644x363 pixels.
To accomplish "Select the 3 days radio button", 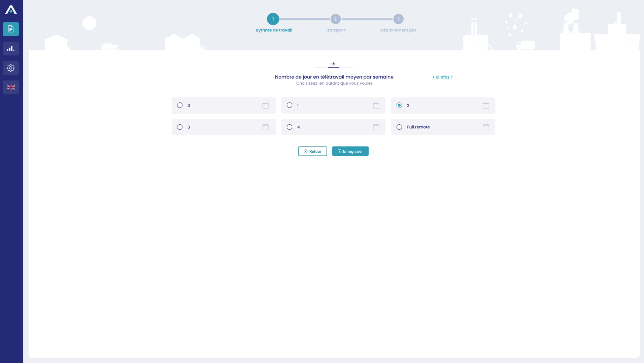I will (180, 127).
